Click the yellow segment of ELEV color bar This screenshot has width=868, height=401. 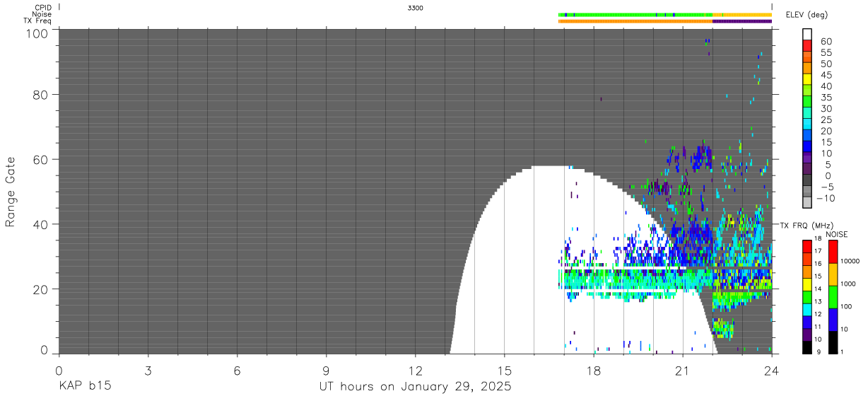(808, 81)
